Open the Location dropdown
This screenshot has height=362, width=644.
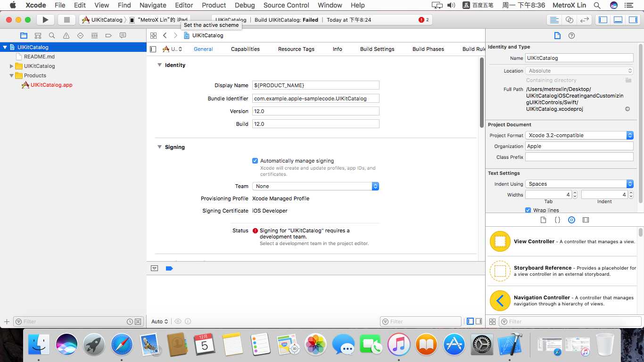coord(579,71)
